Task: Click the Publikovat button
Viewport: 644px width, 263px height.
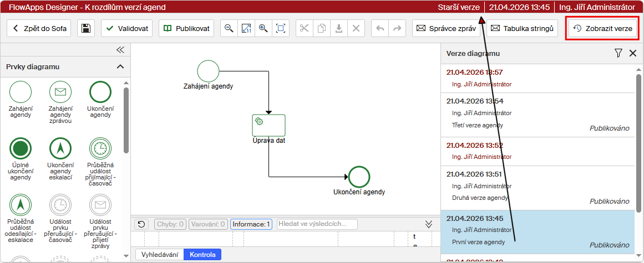Action: point(186,28)
